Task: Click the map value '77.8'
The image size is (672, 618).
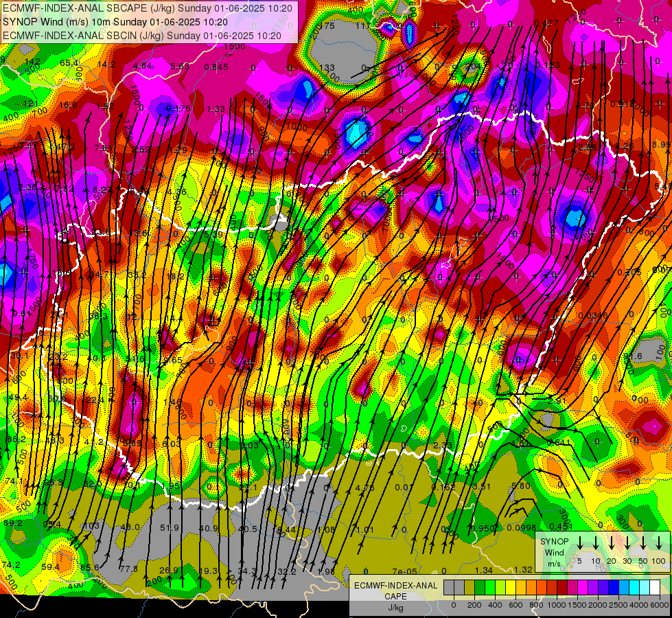Action: (x=129, y=569)
